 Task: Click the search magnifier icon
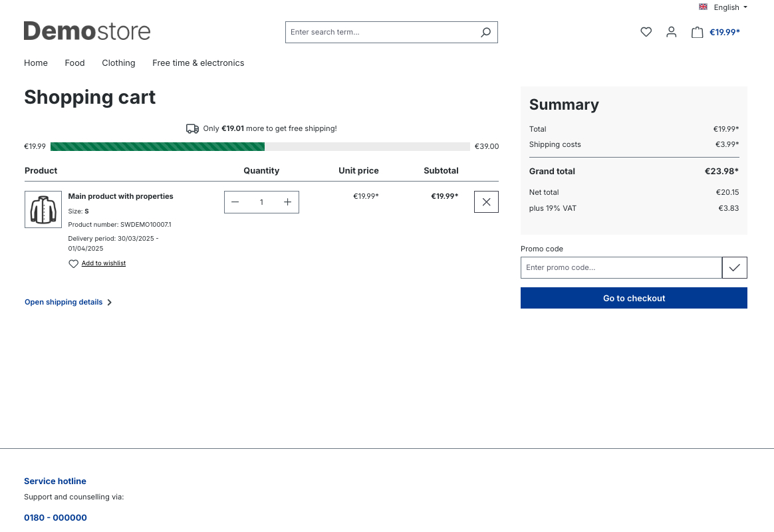pyautogui.click(x=485, y=32)
